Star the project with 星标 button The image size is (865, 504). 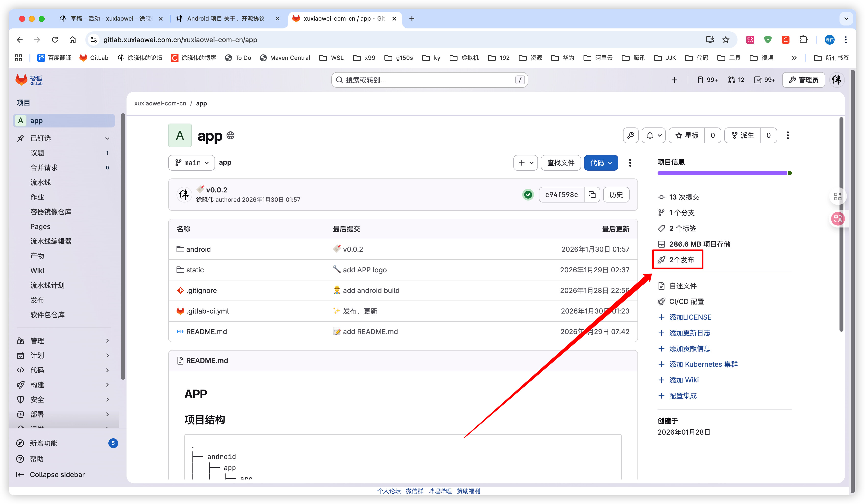tap(687, 136)
